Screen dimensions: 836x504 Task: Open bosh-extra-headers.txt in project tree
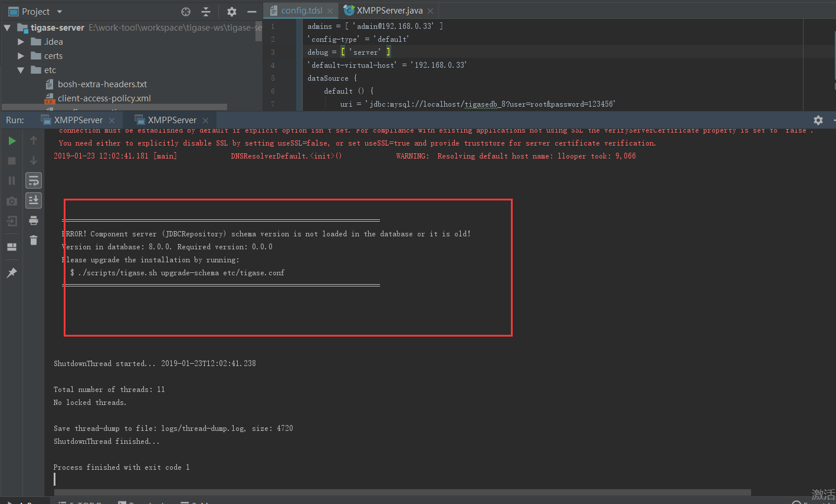(x=102, y=84)
